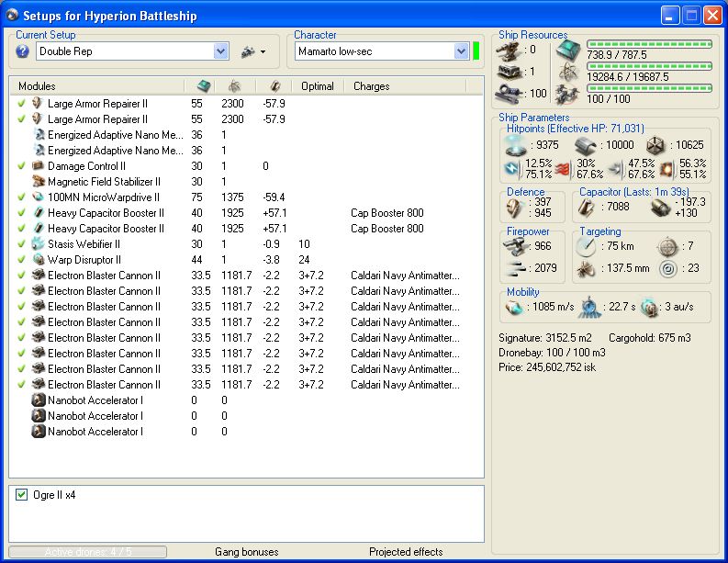Select the Stasis Webifier II module icon
Image resolution: width=728 pixels, height=563 pixels.
(x=38, y=244)
